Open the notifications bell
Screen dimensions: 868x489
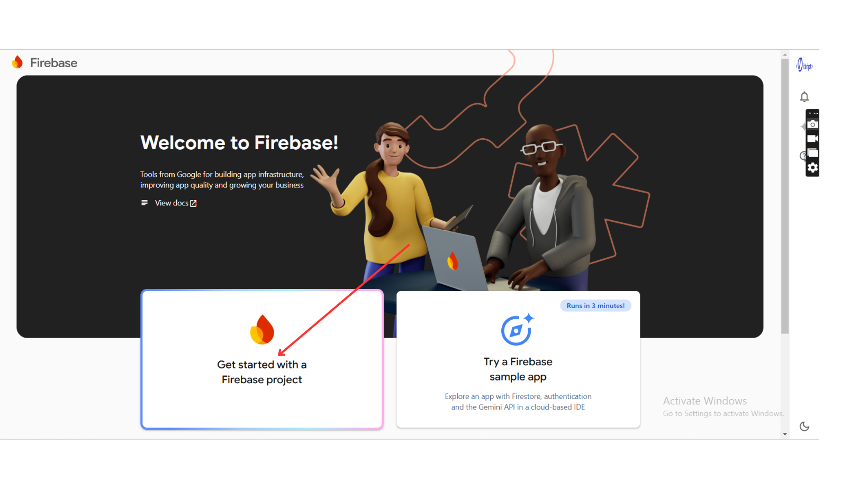804,96
